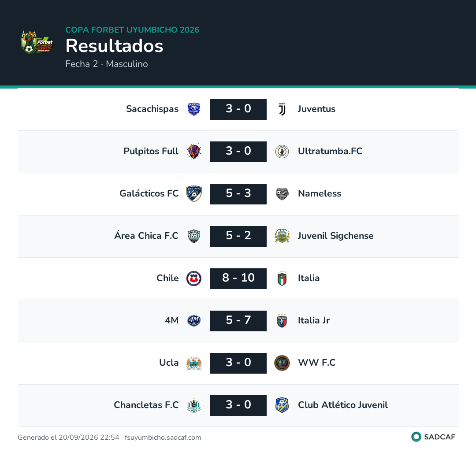476x460 pixels.
Task: Click the Juventus team logo
Action: point(282,109)
